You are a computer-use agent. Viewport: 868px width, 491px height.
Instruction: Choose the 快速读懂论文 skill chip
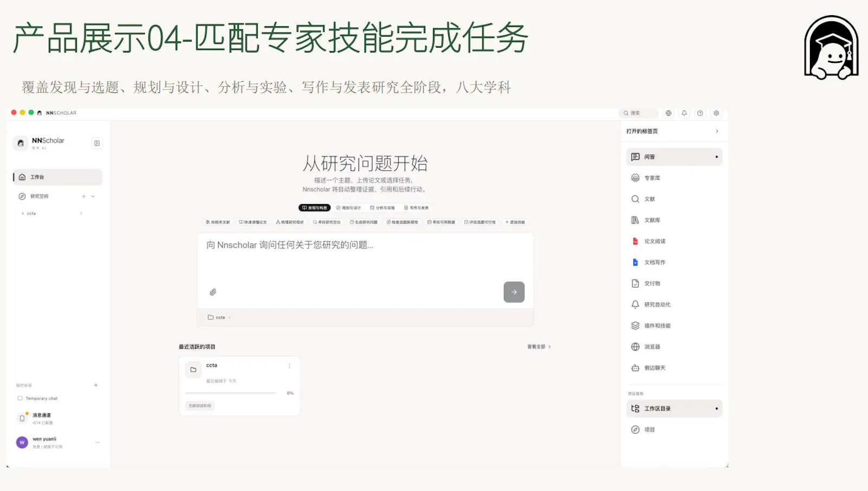[253, 222]
